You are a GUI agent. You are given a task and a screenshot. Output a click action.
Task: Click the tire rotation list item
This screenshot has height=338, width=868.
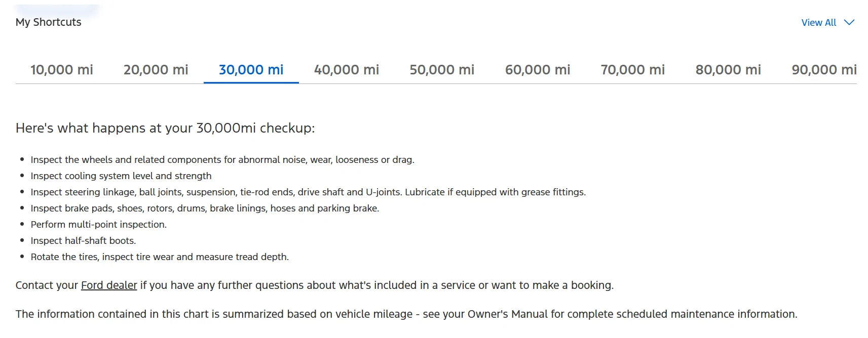pos(160,257)
